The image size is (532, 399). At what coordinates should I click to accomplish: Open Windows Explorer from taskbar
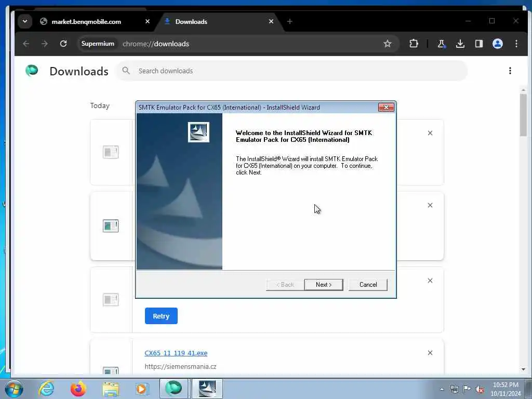111,389
